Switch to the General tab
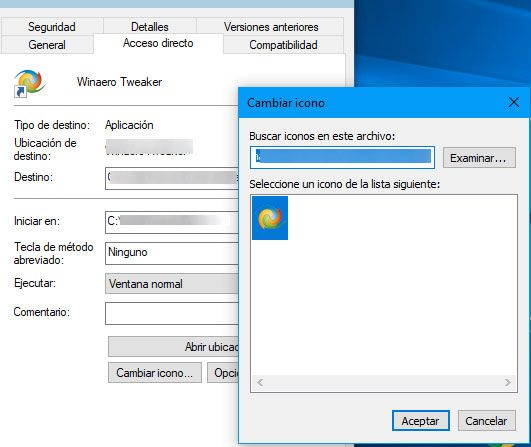Viewport: 531px width, 447px height. 47,45
